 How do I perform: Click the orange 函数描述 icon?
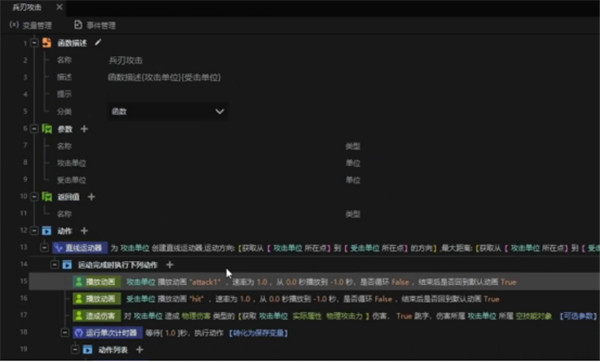[x=47, y=42]
